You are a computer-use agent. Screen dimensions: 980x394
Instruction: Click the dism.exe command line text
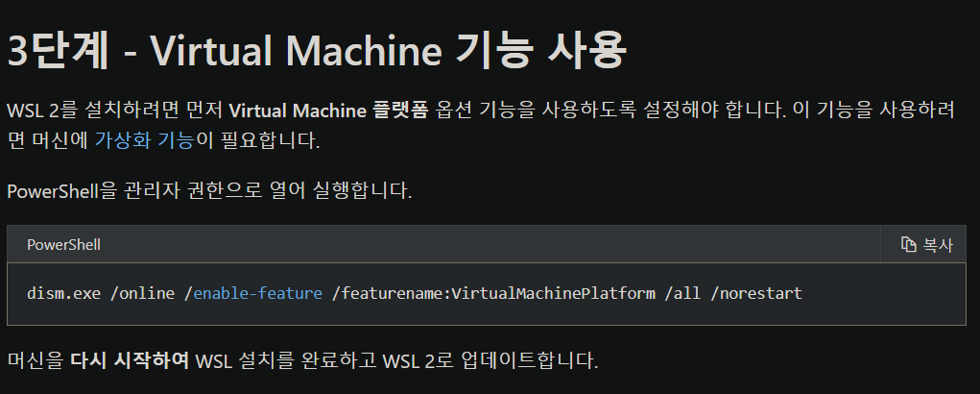coord(415,293)
